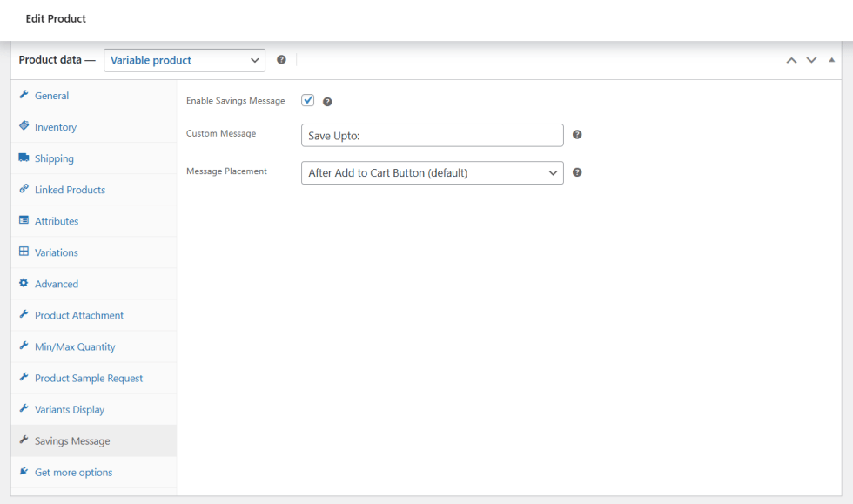Open the Variable product type dropdown
Image resolution: width=853 pixels, height=504 pixels.
(185, 60)
